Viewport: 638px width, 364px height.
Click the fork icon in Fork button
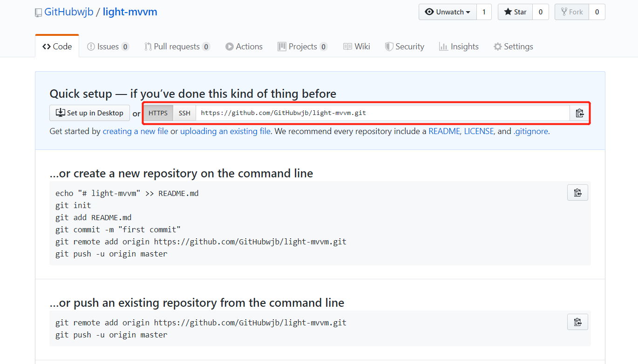coord(564,12)
